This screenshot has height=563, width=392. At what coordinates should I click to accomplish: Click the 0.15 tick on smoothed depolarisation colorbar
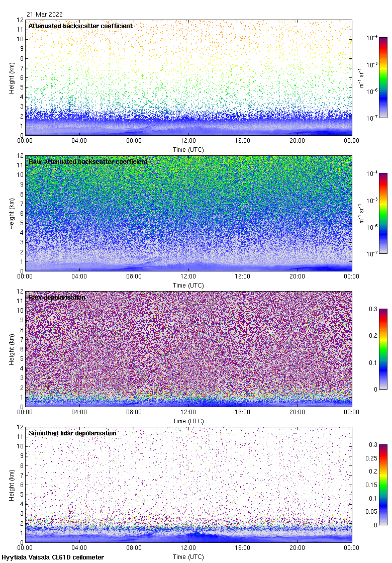(x=371, y=485)
